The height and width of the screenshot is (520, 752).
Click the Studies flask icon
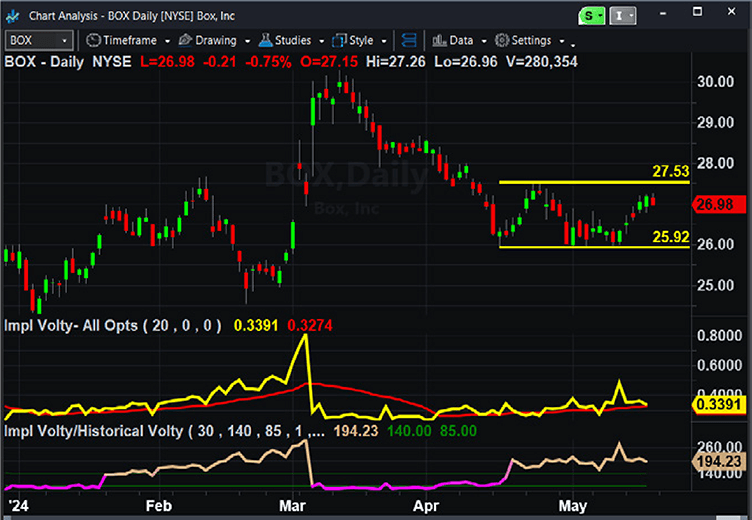pos(265,41)
